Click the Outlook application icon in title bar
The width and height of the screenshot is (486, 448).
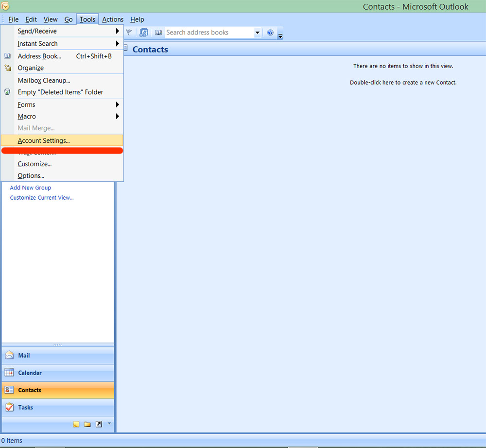coord(5,5)
